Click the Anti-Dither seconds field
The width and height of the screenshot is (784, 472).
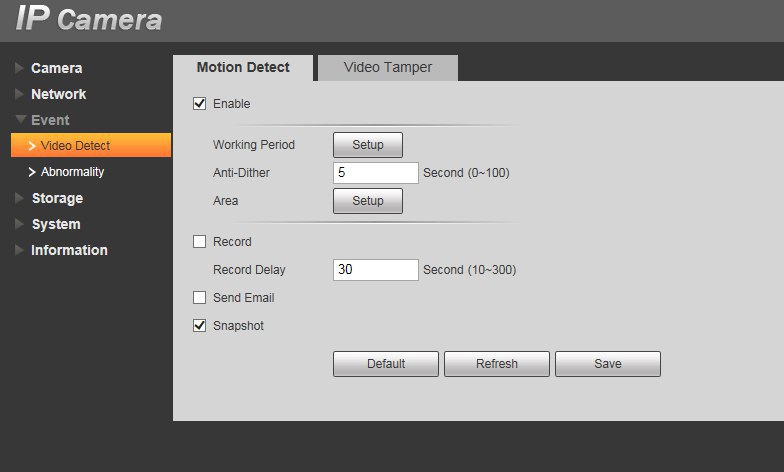(376, 172)
